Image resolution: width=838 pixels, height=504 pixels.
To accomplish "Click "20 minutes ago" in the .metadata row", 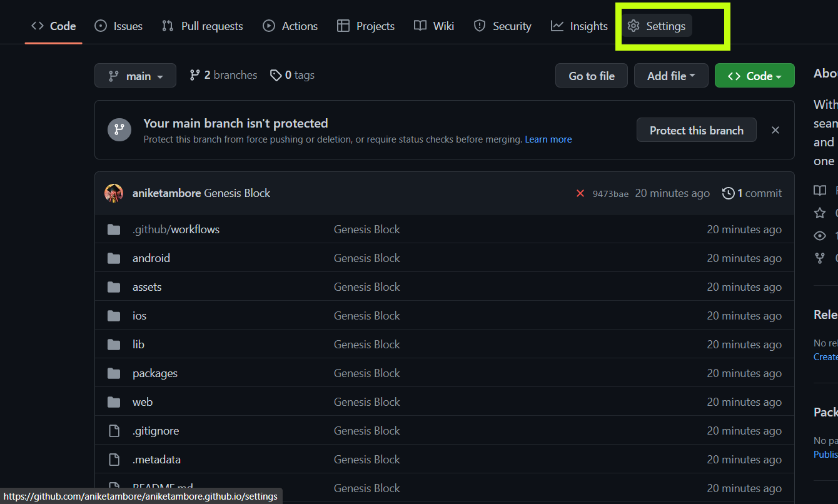I will coord(744,460).
